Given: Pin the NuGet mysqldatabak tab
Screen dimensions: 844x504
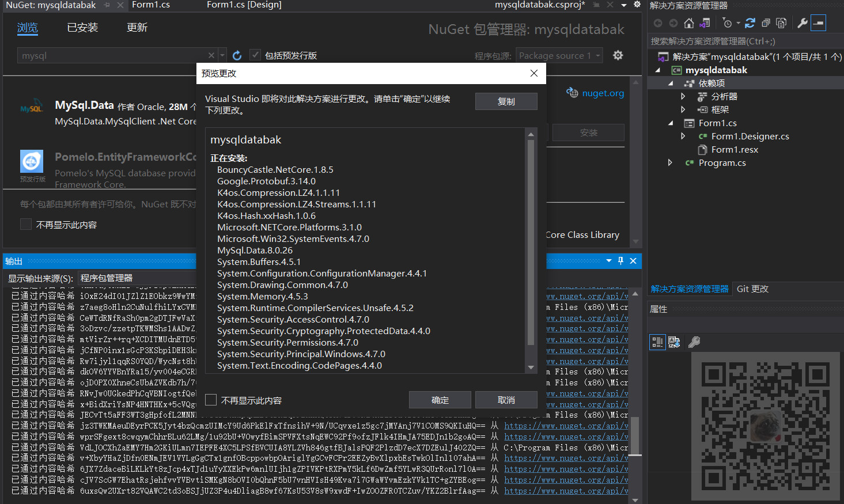Looking at the screenshot, I should click(x=107, y=5).
